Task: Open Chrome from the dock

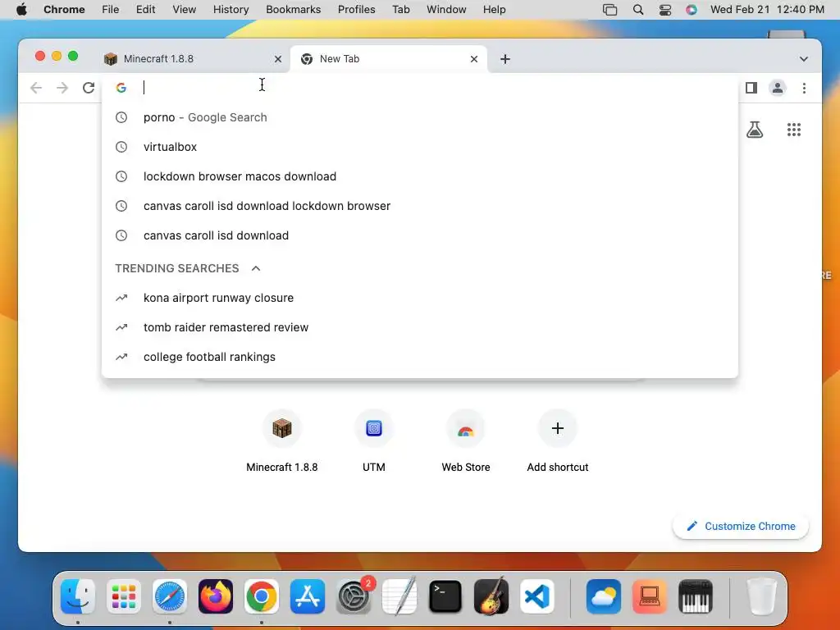Action: (262, 596)
